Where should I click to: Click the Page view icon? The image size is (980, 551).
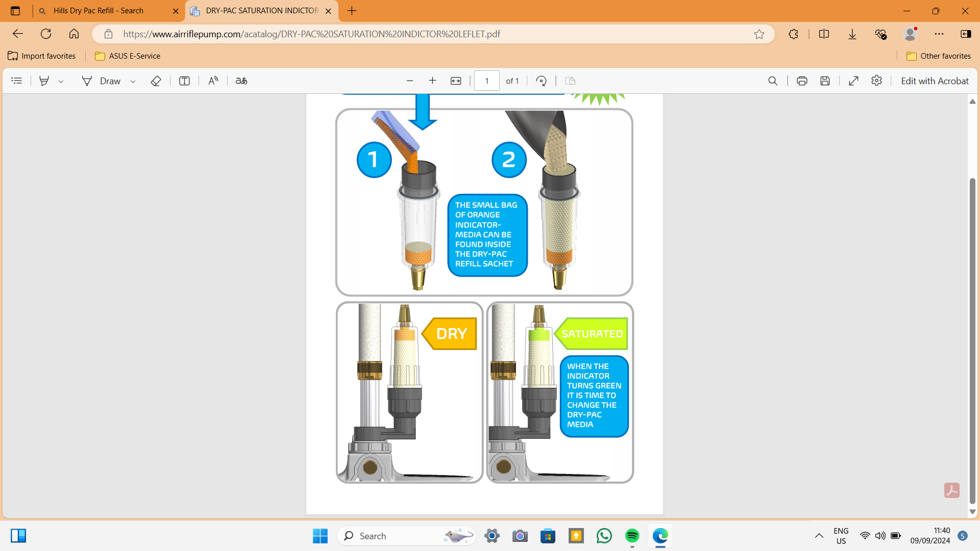point(570,81)
